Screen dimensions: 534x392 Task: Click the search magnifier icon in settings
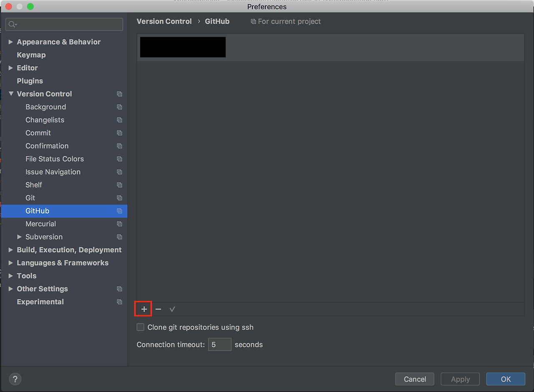(13, 25)
